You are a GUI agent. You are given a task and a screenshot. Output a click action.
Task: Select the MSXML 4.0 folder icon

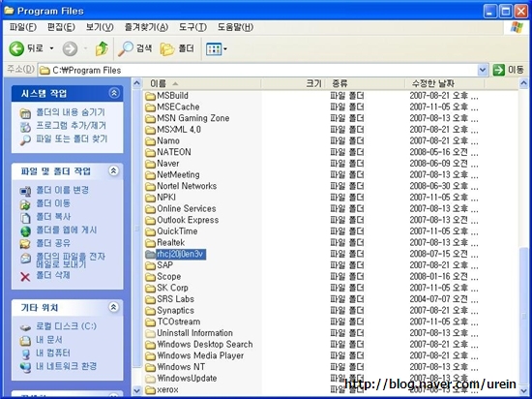(150, 130)
